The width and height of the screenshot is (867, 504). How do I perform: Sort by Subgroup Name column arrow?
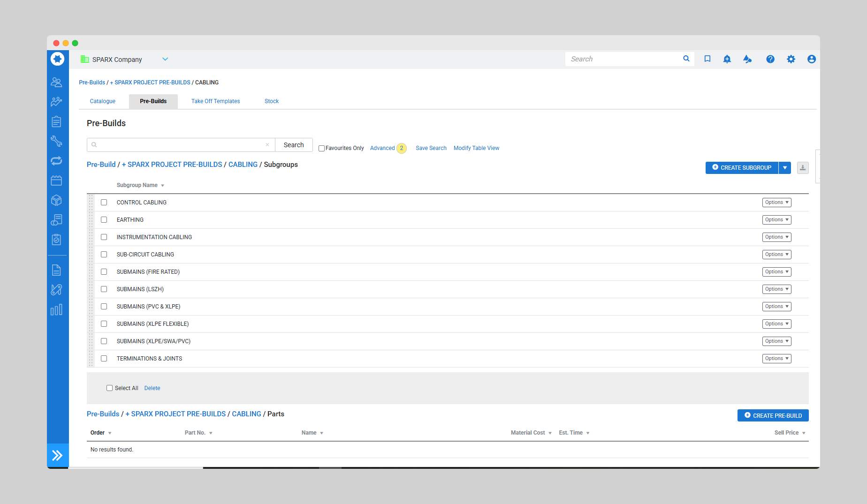(x=162, y=186)
